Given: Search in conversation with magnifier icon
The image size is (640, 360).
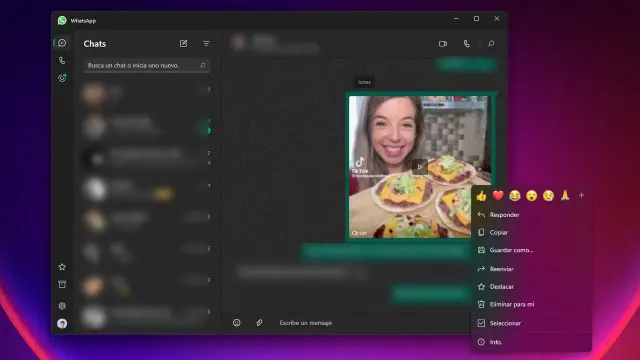Looking at the screenshot, I should click(491, 44).
